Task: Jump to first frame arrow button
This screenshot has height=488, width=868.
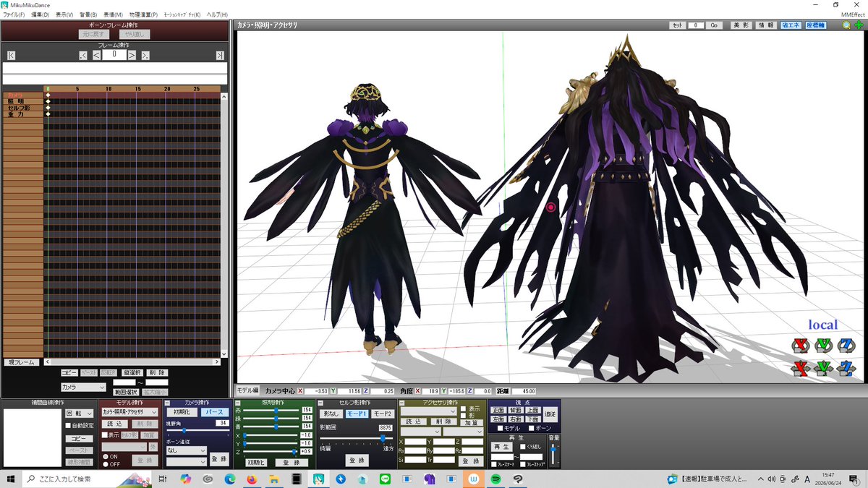Action: (x=11, y=55)
